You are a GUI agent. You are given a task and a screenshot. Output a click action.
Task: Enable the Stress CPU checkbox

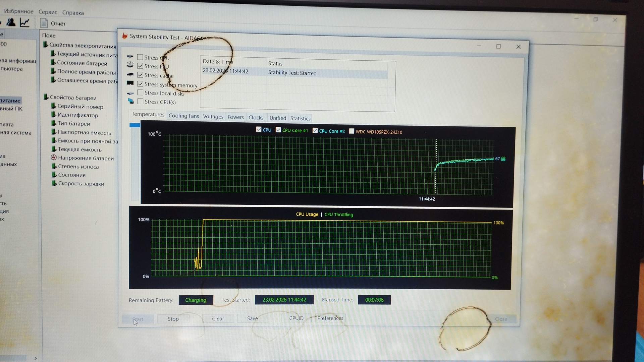point(140,57)
